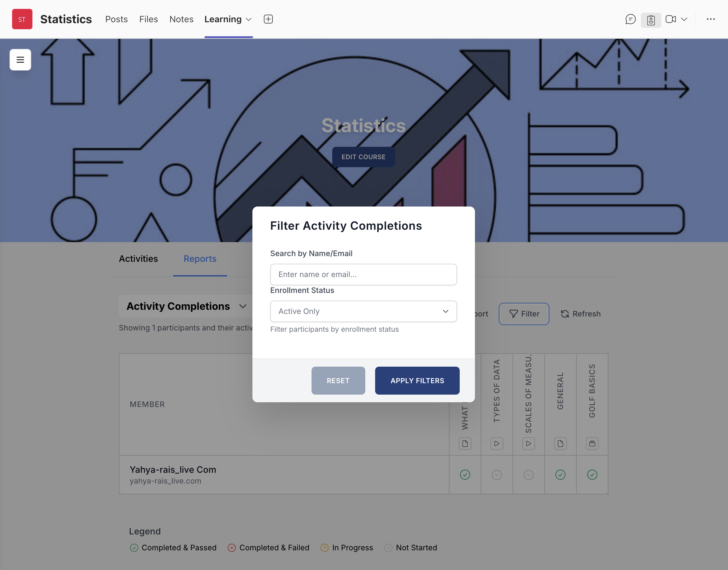Open the Files tab
Viewport: 728px width, 570px height.
coord(148,19)
